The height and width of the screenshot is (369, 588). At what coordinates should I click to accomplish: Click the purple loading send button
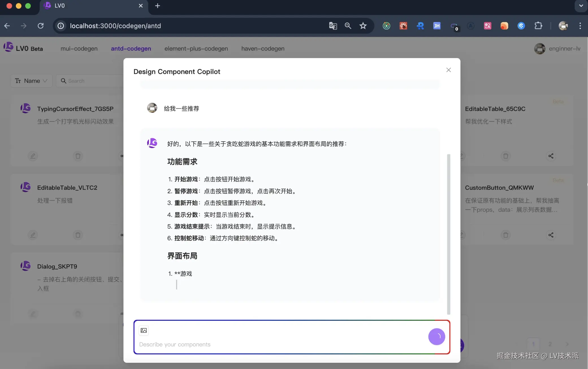pyautogui.click(x=436, y=337)
